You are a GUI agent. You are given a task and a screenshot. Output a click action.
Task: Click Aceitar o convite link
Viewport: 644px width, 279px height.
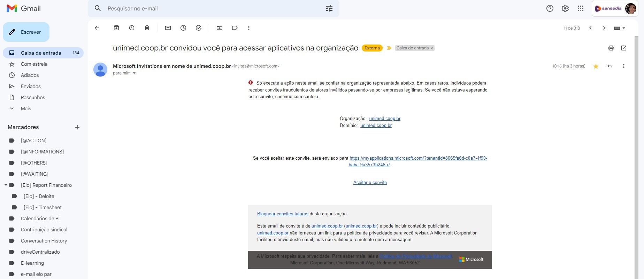pos(370,183)
